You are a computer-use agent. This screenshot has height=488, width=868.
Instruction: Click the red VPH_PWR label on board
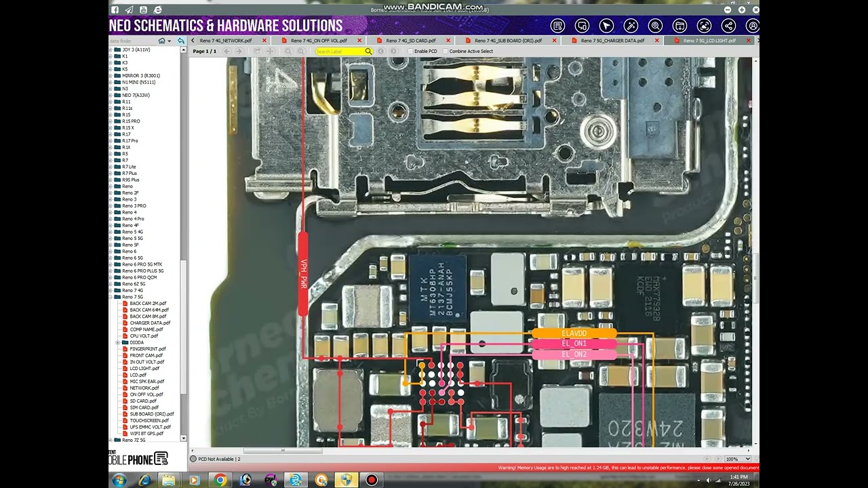[x=303, y=274]
